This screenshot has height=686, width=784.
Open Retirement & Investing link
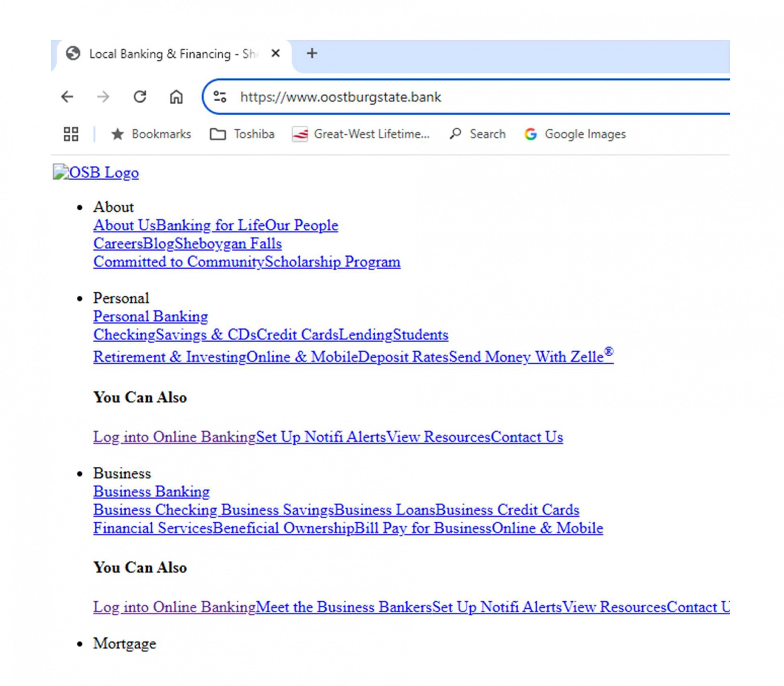pyautogui.click(x=170, y=357)
